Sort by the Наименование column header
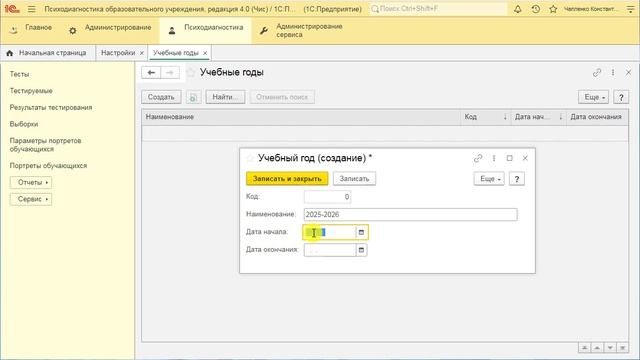 [301, 117]
